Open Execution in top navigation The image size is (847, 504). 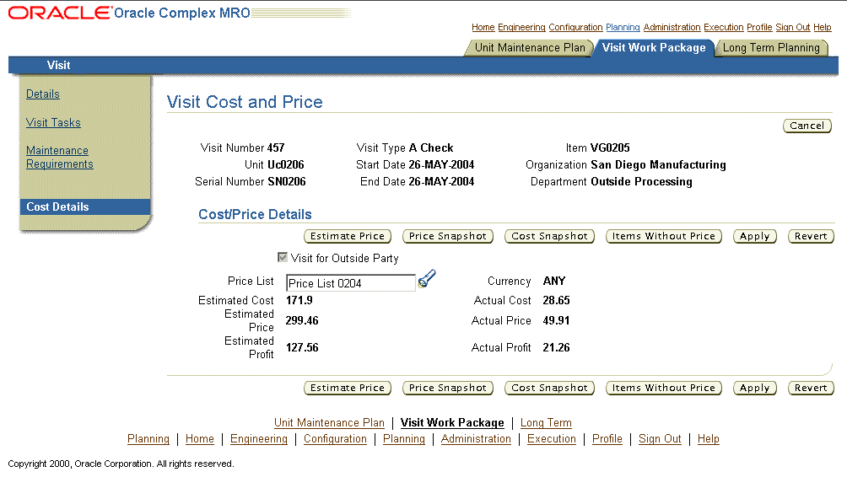pyautogui.click(x=723, y=27)
